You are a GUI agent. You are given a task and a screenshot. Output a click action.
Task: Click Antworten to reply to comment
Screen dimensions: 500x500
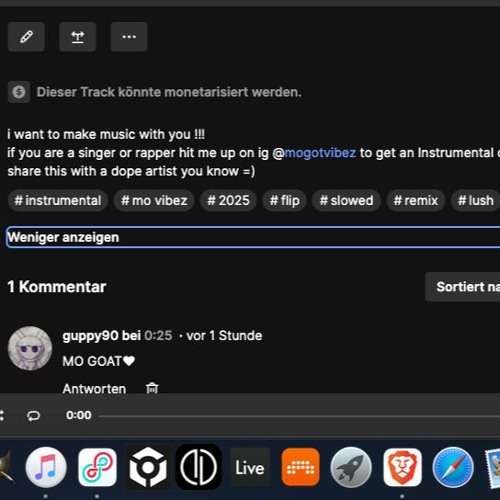coord(94,389)
